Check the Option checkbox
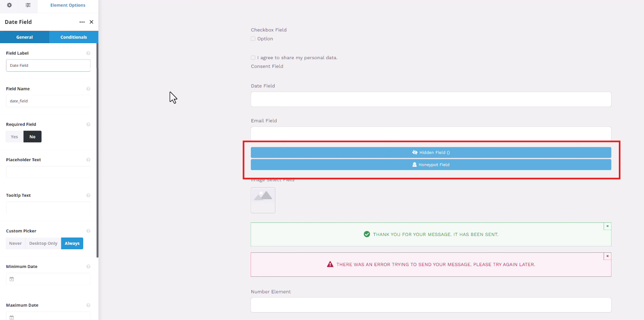 click(253, 39)
